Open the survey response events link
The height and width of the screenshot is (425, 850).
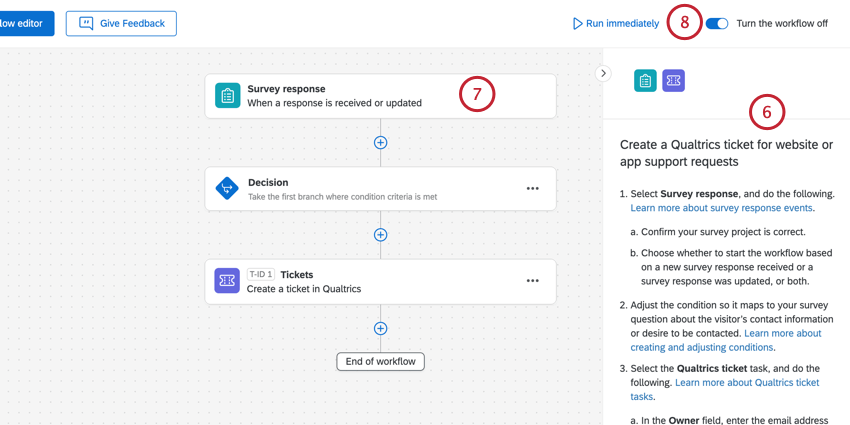[x=721, y=208]
